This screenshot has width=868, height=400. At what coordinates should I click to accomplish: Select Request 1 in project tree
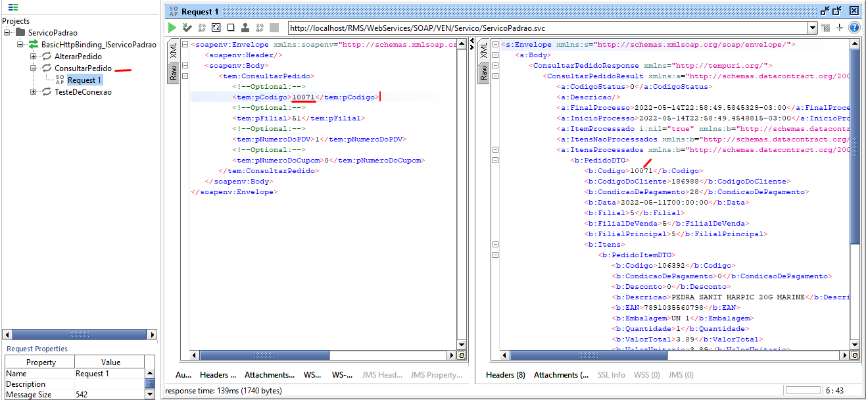pos(85,80)
